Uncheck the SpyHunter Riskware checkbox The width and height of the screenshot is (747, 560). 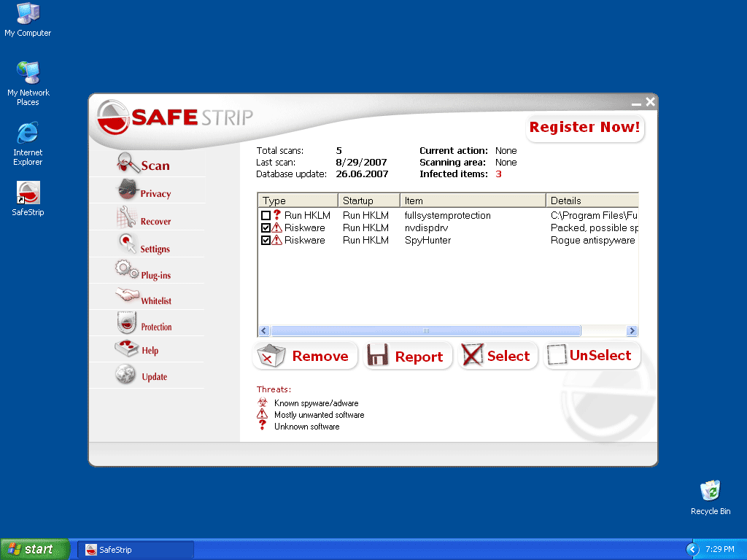coord(266,241)
